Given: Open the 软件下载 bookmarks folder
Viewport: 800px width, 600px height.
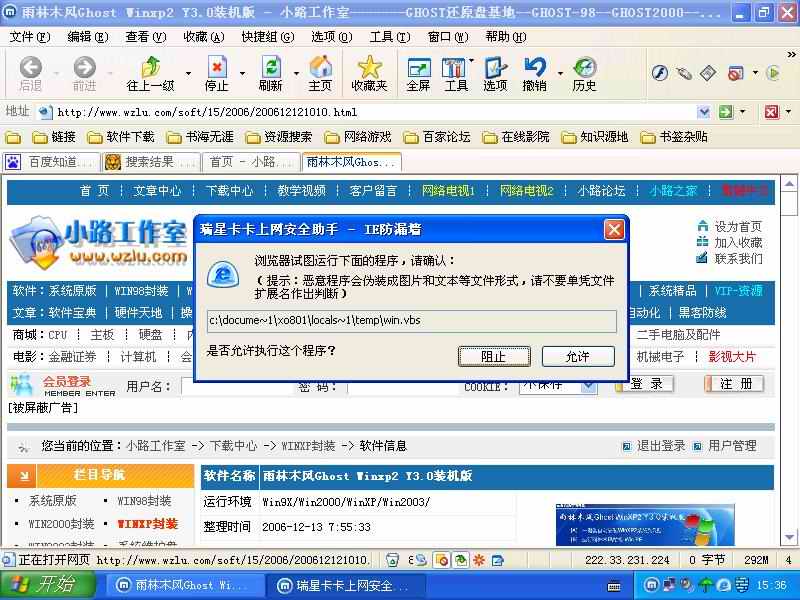Looking at the screenshot, I should click(121, 137).
